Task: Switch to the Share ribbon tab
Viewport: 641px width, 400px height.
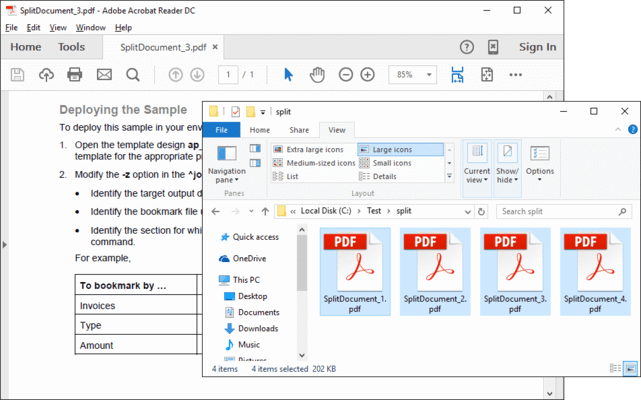Action: click(x=299, y=130)
